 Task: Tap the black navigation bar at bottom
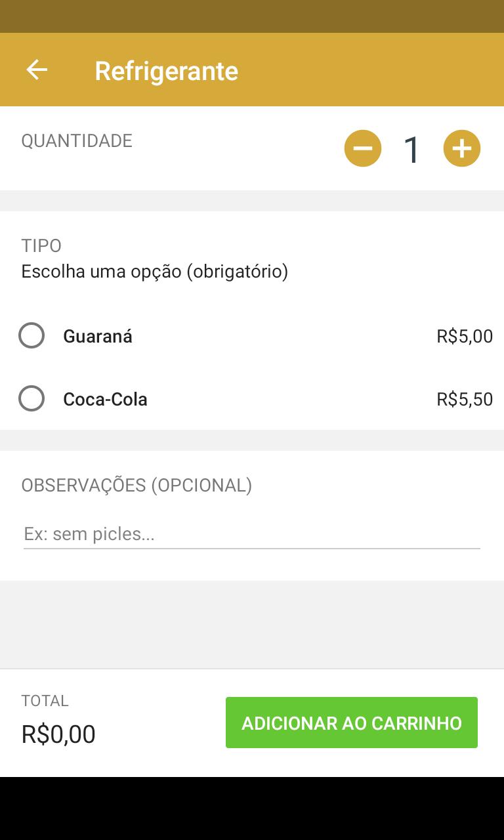pyautogui.click(x=252, y=808)
